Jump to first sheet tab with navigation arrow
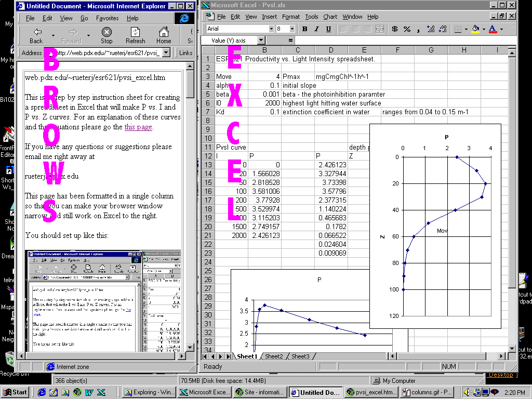This screenshot has width=532, height=399. (x=205, y=356)
